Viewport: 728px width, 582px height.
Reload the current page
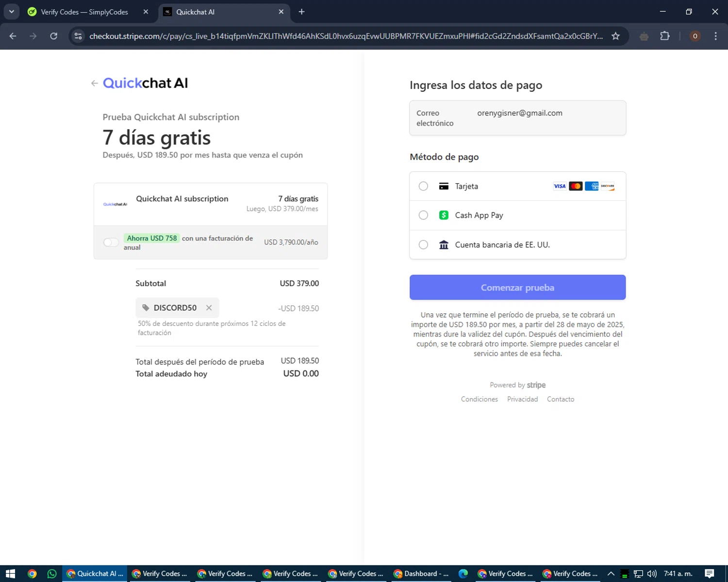click(54, 36)
